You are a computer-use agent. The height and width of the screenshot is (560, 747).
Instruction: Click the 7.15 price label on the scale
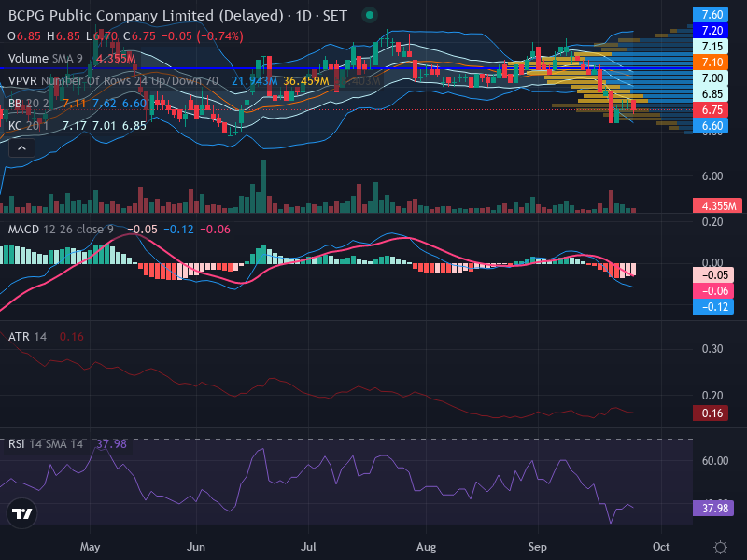[x=711, y=47]
